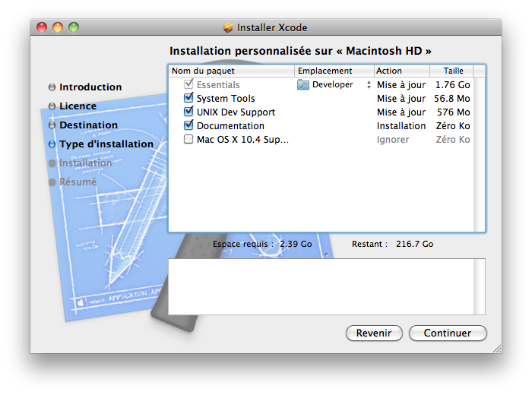Sort by Taille column header
Viewport: 532px width, 395px height.
(451, 71)
